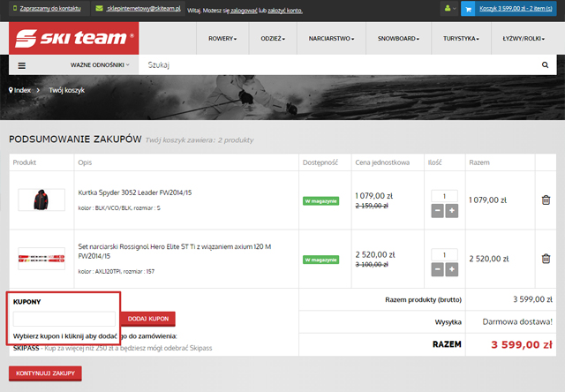Click the DODAJ KUPON button
The width and height of the screenshot is (565, 392).
click(x=148, y=319)
